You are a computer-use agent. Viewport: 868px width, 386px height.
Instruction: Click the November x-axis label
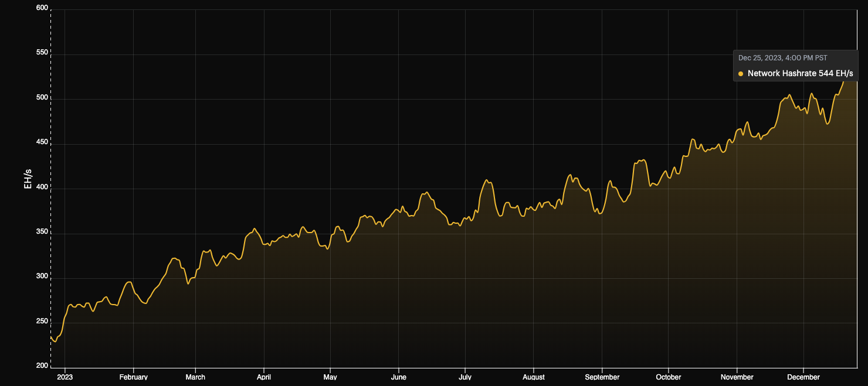737,377
